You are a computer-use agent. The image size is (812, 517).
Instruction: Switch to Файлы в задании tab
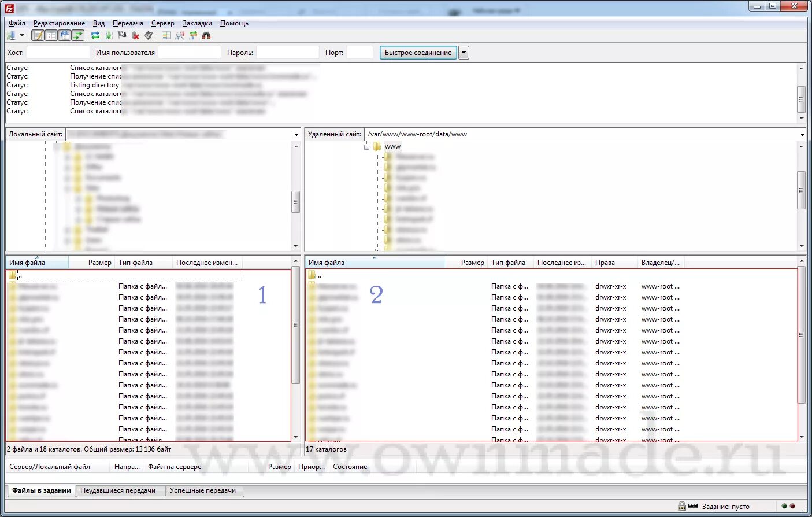pos(42,490)
